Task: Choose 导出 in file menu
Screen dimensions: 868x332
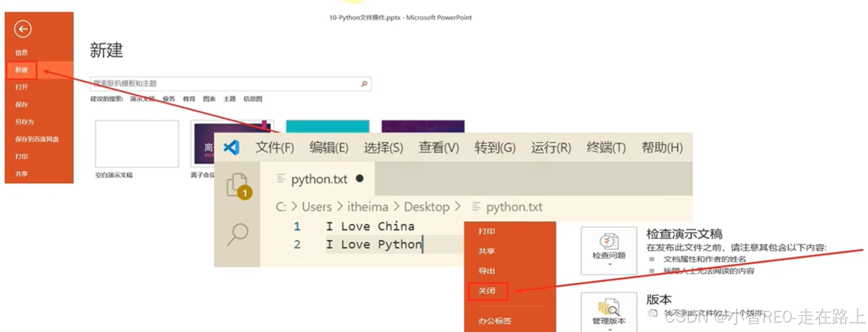Action: [x=487, y=271]
